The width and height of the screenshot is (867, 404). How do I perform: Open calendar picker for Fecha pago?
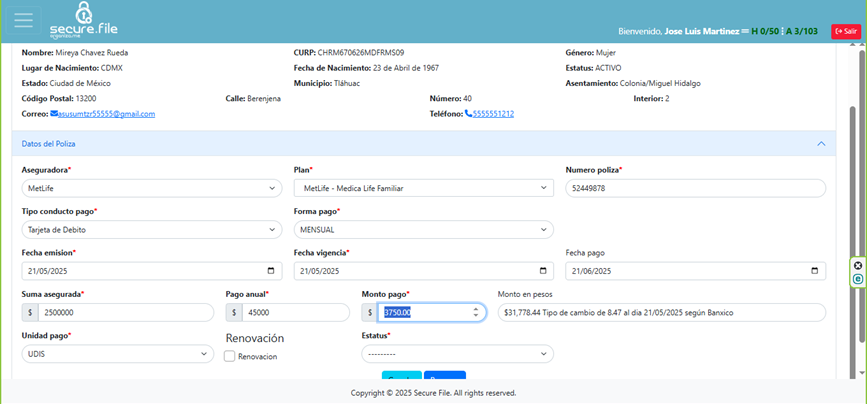pos(816,271)
